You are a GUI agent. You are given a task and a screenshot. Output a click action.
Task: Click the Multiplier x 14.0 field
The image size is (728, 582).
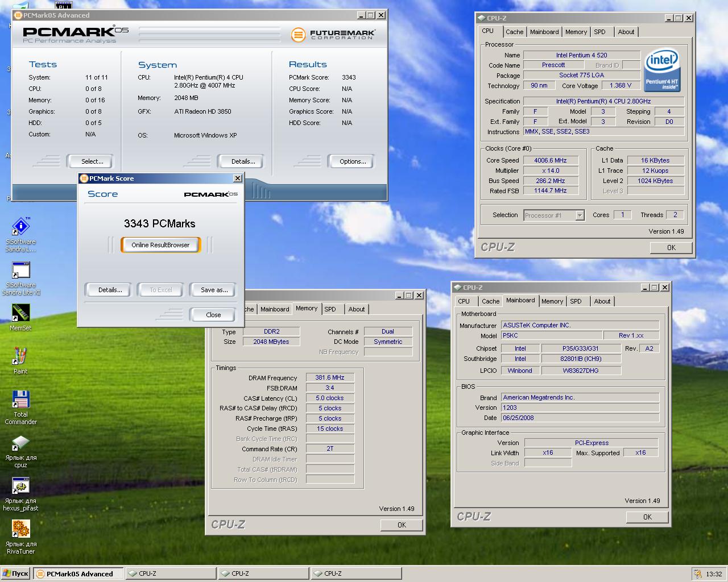[x=551, y=171]
